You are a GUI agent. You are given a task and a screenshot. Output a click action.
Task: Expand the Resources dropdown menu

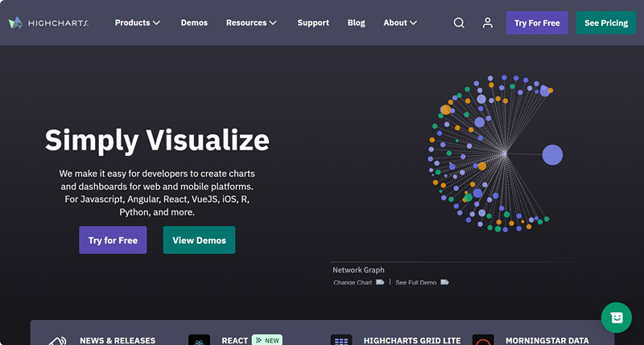pyautogui.click(x=251, y=23)
